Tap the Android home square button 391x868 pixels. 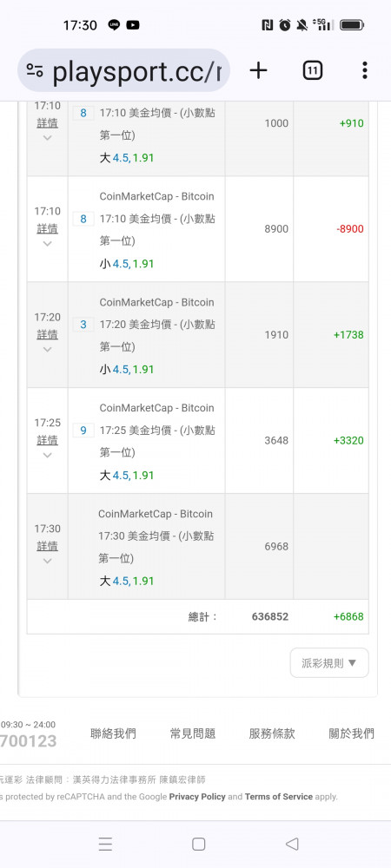coord(198,844)
